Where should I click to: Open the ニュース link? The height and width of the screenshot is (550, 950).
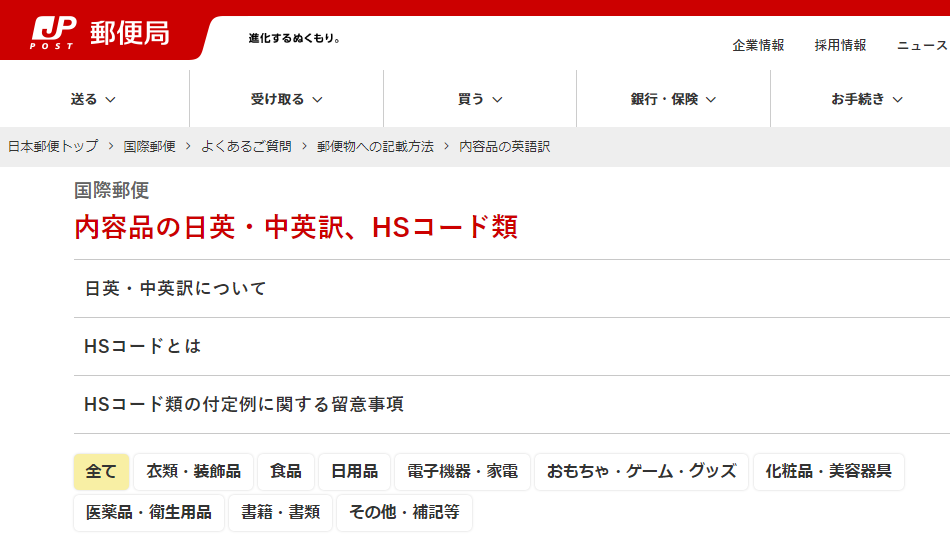tap(922, 45)
